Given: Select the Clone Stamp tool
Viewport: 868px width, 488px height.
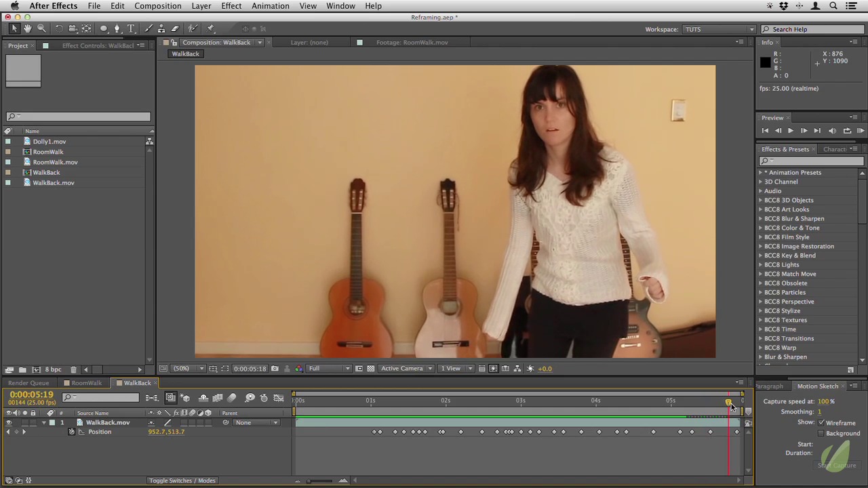Looking at the screenshot, I should coord(161,28).
